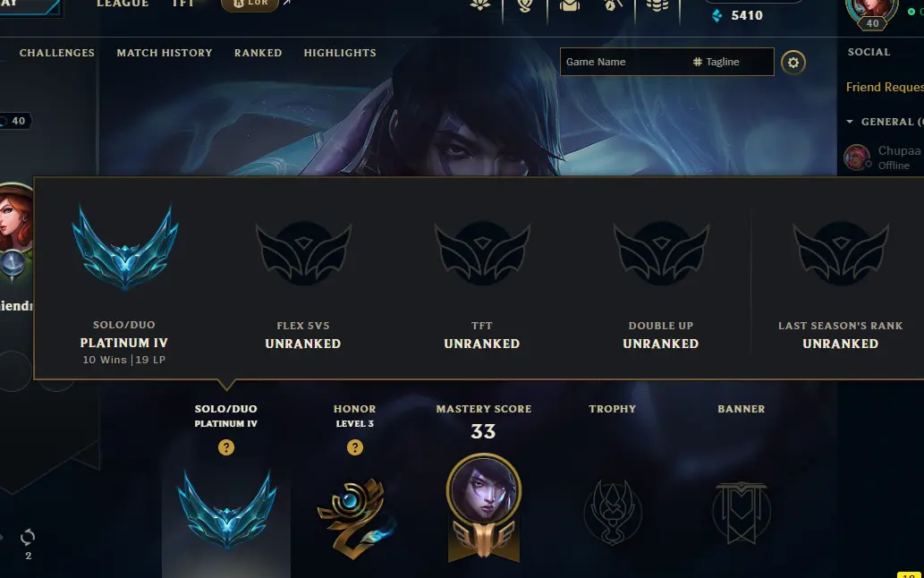Open the Challenges tab
The height and width of the screenshot is (578, 924).
tap(57, 53)
